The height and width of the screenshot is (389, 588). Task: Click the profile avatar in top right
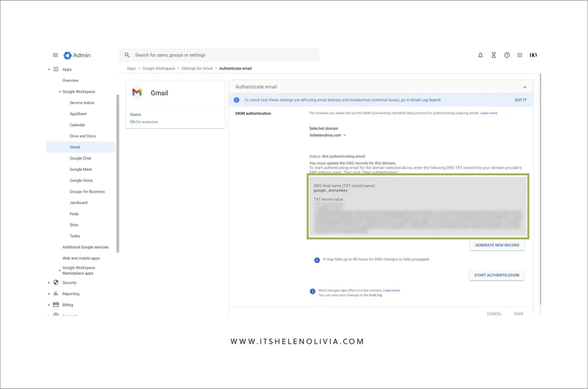[533, 55]
